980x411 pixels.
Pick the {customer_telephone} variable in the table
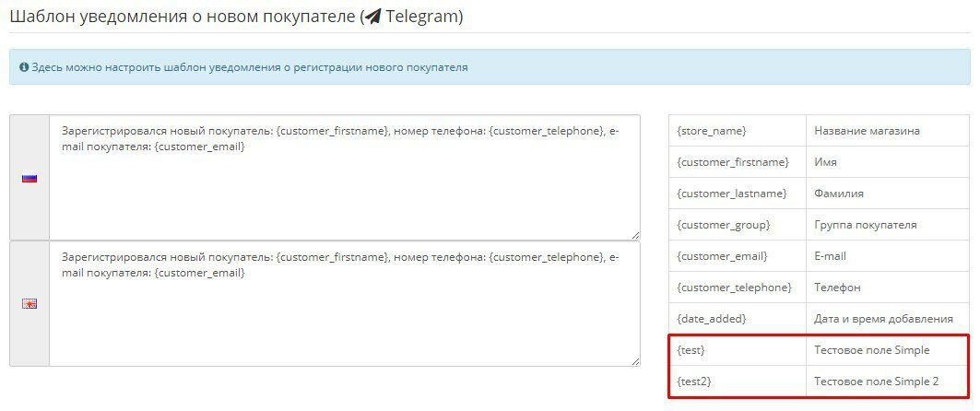coord(734,288)
